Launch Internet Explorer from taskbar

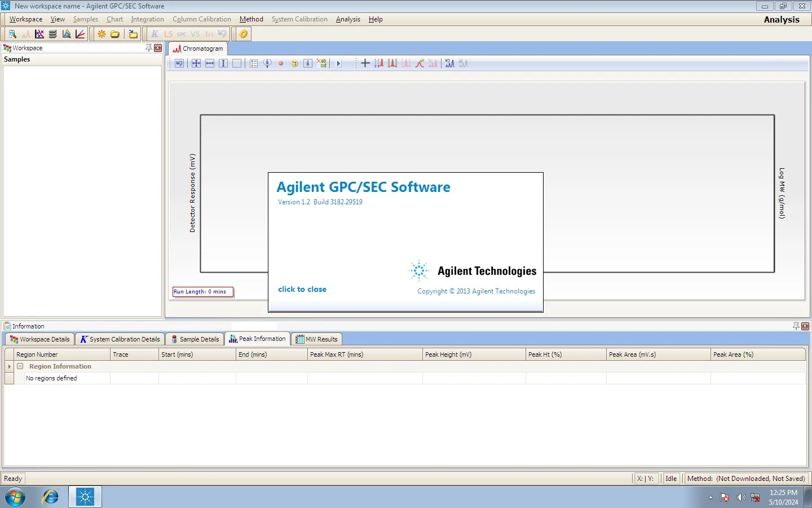click(51, 497)
